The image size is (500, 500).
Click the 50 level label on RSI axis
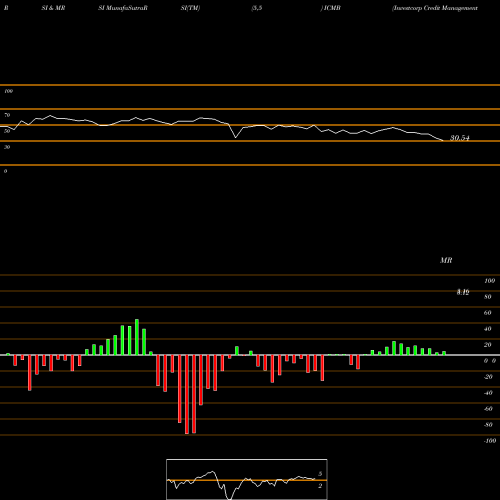coord(7,131)
